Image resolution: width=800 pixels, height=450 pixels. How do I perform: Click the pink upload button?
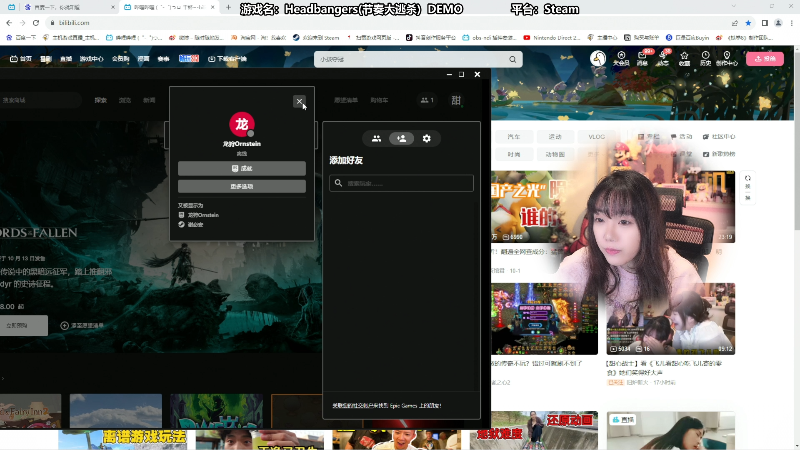(765, 59)
